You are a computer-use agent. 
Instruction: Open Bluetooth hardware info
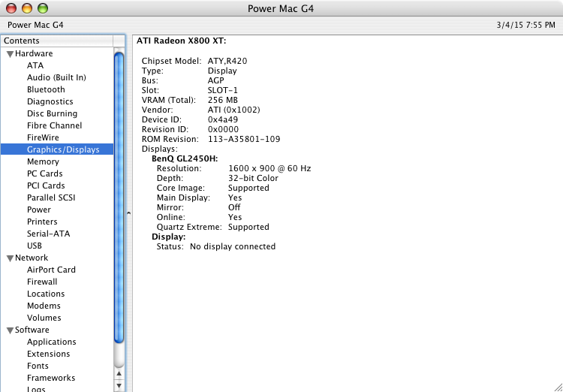(x=46, y=89)
